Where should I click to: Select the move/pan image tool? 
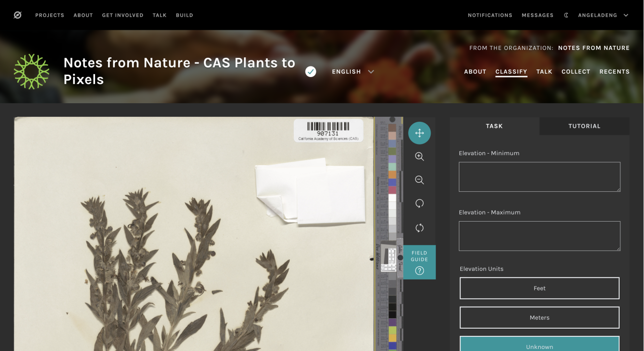point(420,133)
